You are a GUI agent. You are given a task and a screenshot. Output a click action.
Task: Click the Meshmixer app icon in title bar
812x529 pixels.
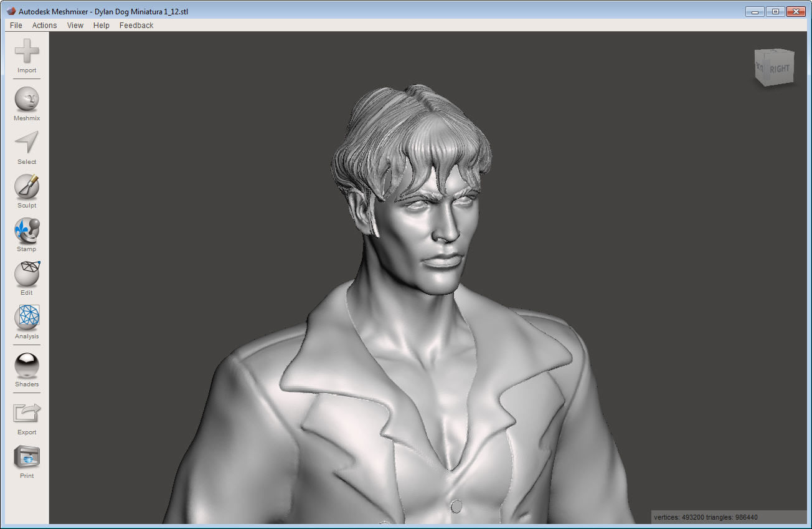pyautogui.click(x=11, y=11)
